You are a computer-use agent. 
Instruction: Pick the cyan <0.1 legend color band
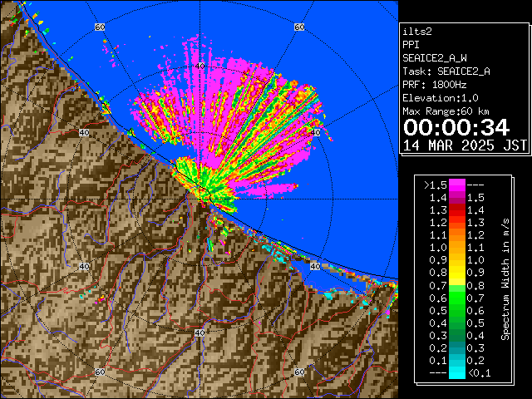pos(456,372)
